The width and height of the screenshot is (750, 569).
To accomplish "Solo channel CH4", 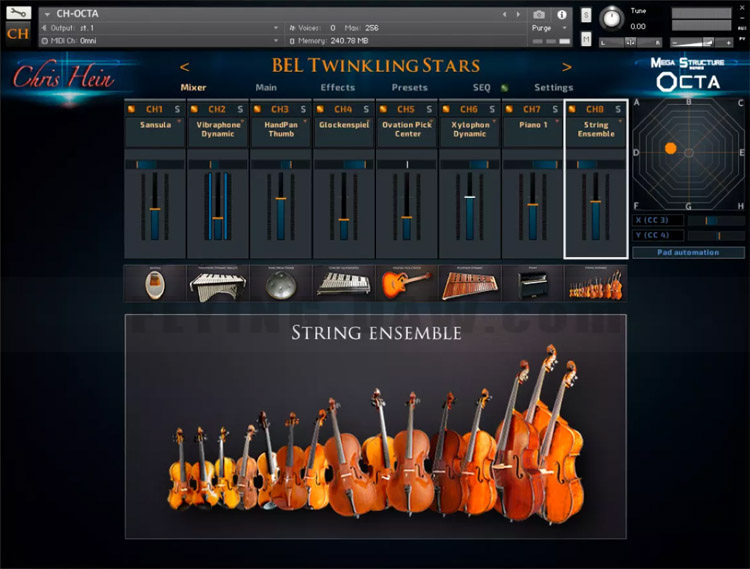I will [366, 109].
